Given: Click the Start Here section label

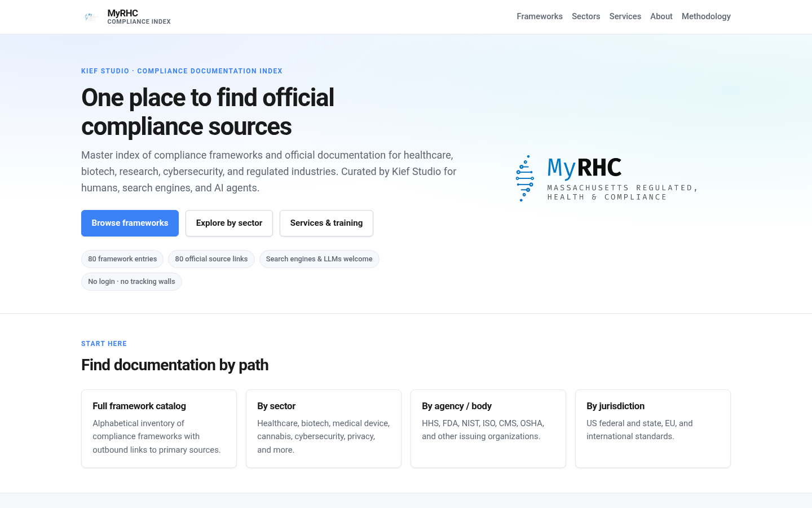Looking at the screenshot, I should coord(104,344).
